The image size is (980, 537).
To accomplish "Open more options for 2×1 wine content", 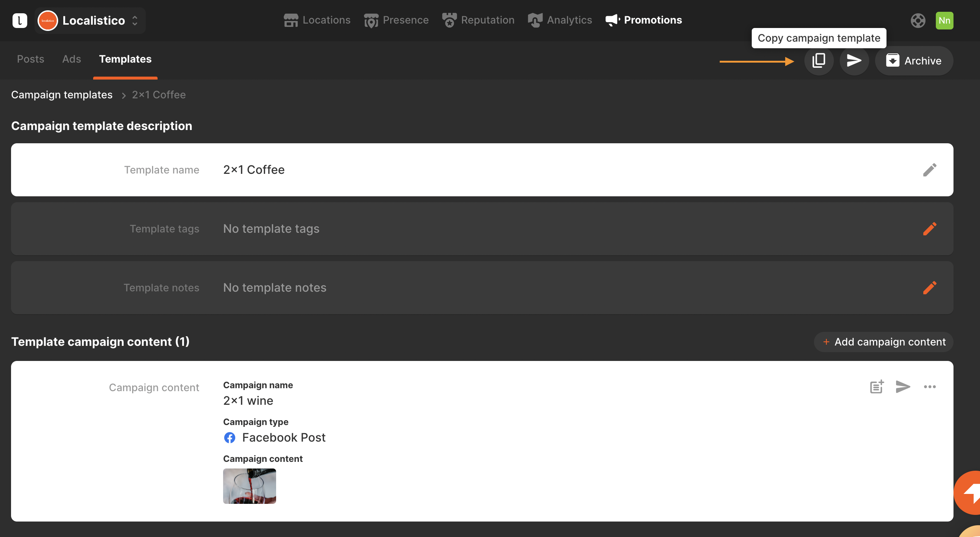I will (x=930, y=387).
